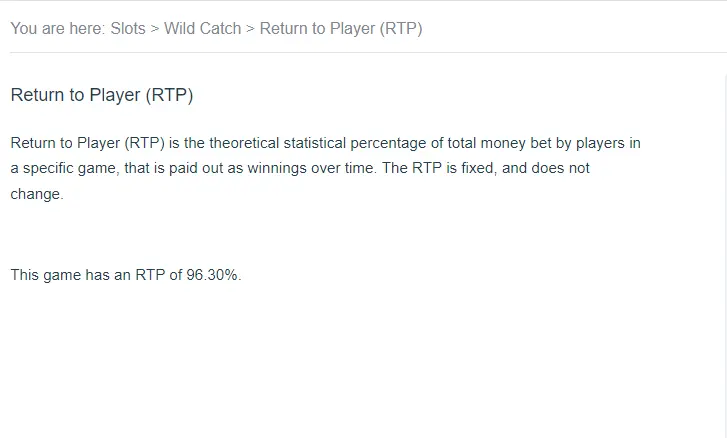Click the word 'theoretical' in the paragraph
Image resolution: width=727 pixels, height=438 pixels.
point(243,143)
